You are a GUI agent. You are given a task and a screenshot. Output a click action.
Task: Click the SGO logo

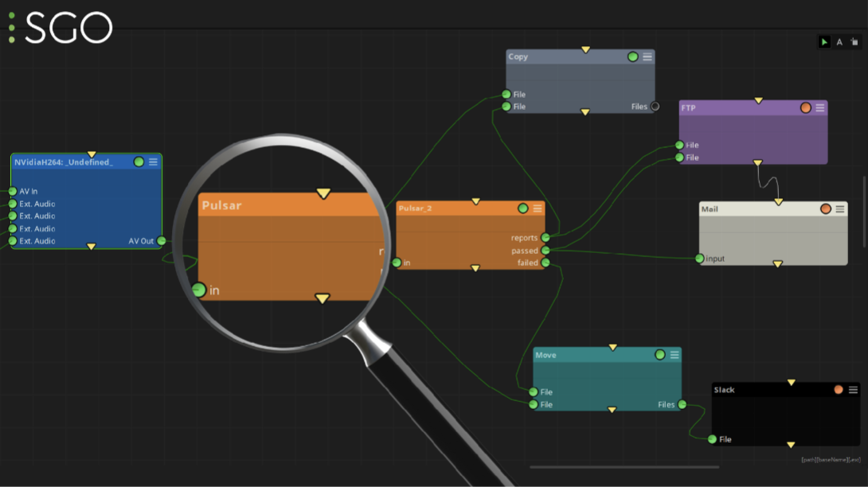61,27
